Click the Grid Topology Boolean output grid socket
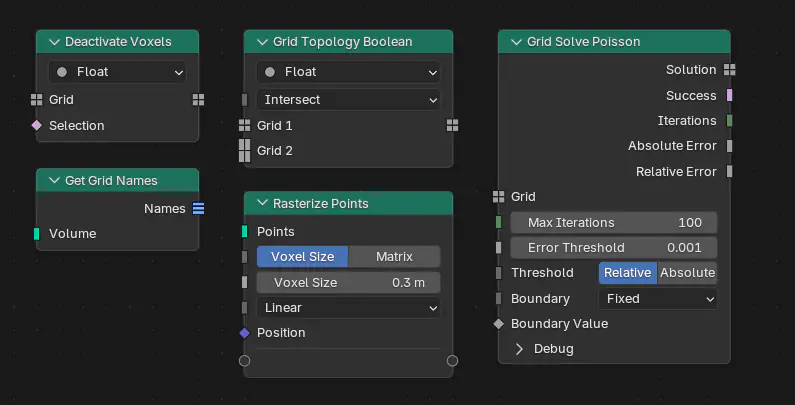795x405 pixels. click(x=452, y=125)
